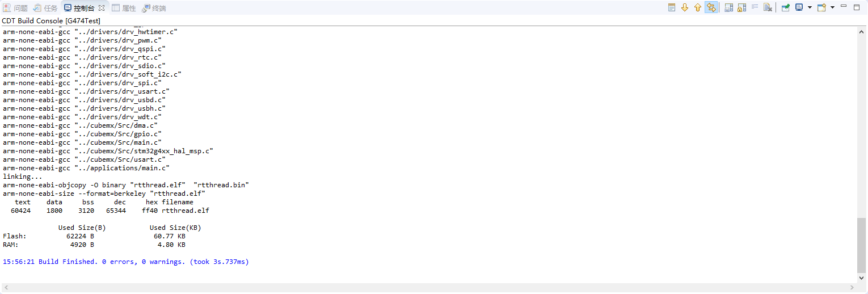Click the save build console icon
The width and height of the screenshot is (868, 294).
click(x=729, y=7)
